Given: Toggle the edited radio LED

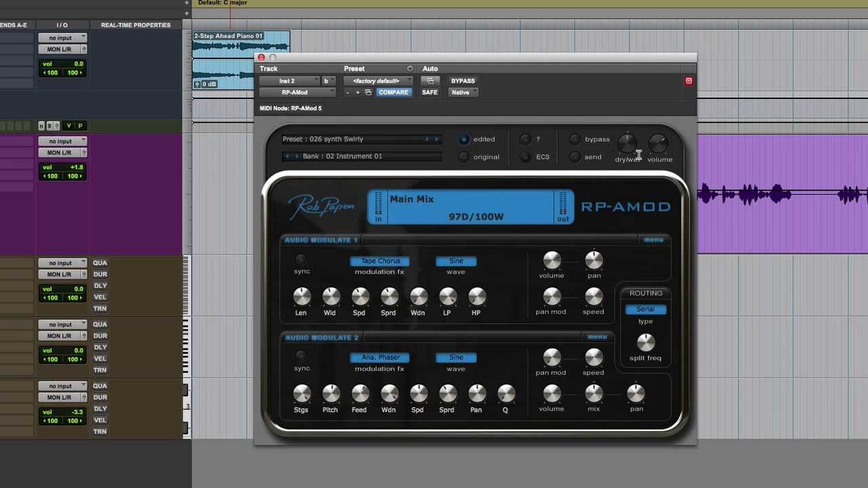Looking at the screenshot, I should coord(464,139).
